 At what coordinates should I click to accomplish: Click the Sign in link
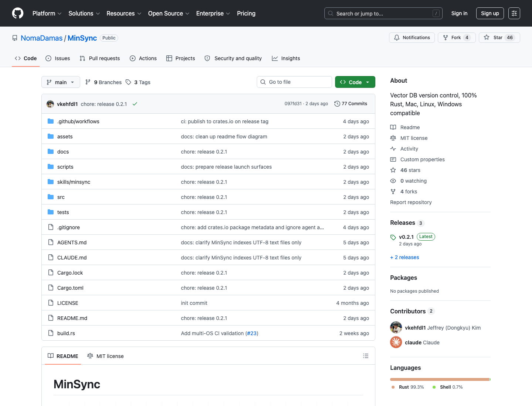(459, 13)
